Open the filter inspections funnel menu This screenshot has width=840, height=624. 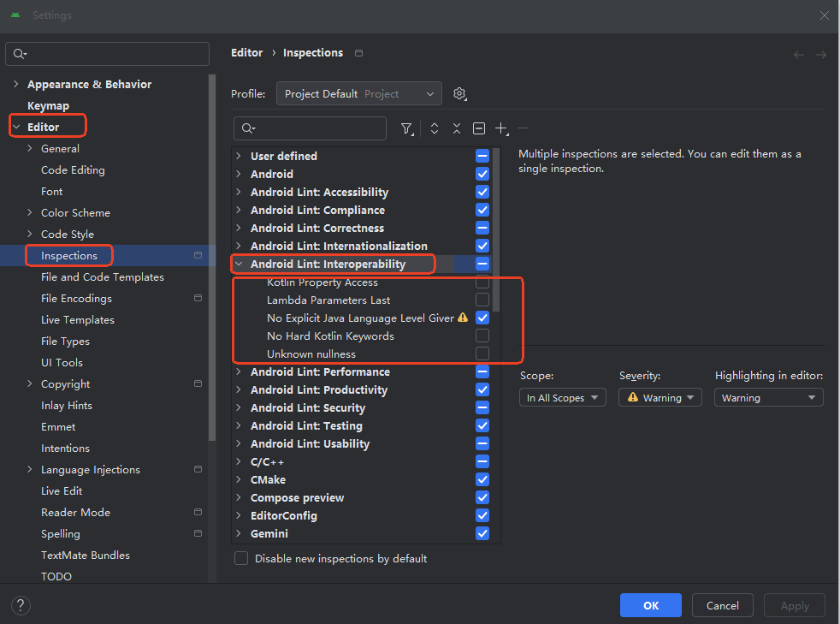407,128
